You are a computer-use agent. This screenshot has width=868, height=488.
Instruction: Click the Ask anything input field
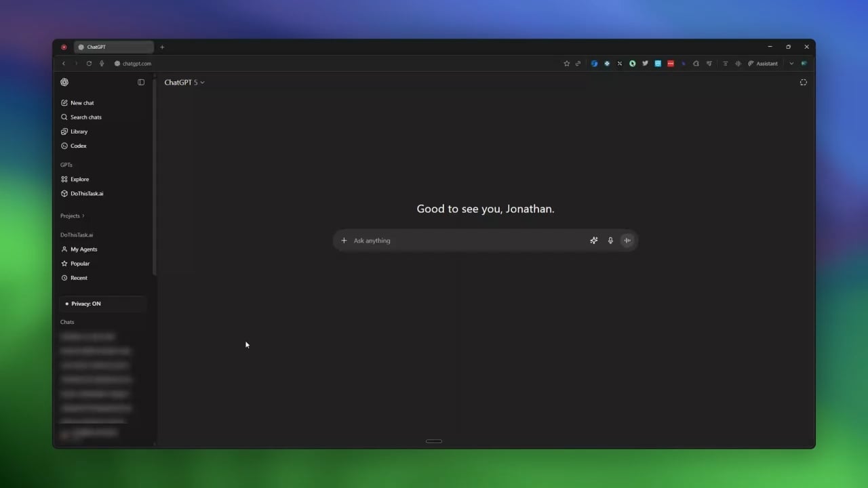point(468,241)
